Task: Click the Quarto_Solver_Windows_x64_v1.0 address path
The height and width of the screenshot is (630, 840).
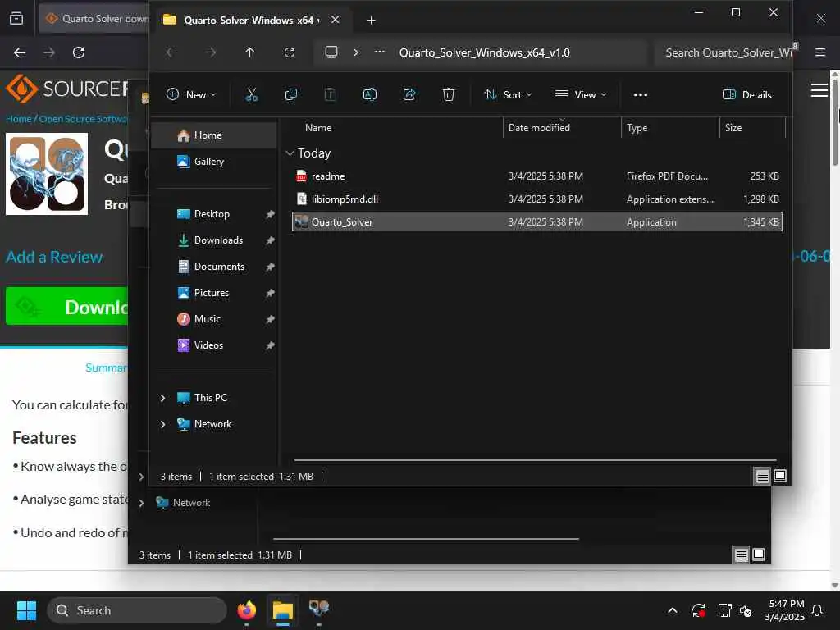Action: click(484, 52)
